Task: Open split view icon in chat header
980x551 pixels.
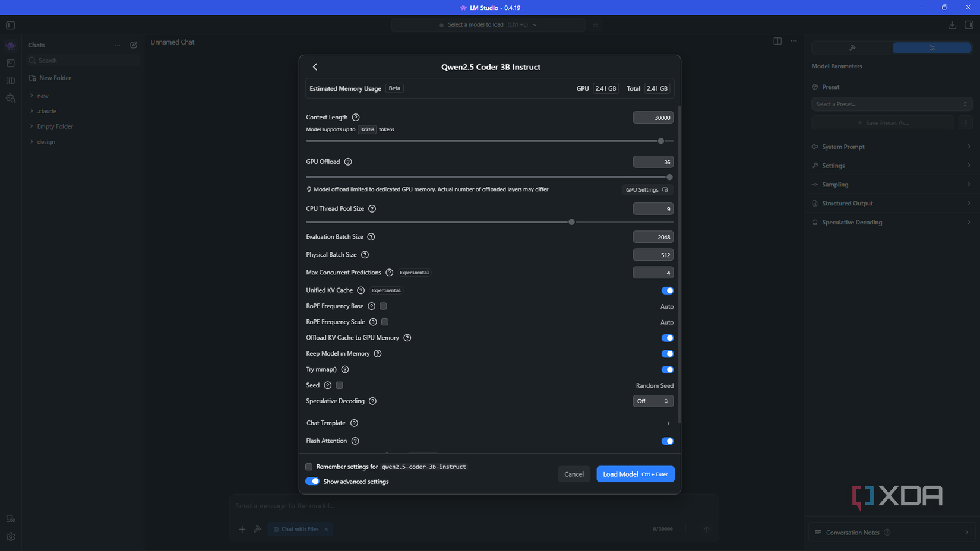Action: click(x=777, y=41)
